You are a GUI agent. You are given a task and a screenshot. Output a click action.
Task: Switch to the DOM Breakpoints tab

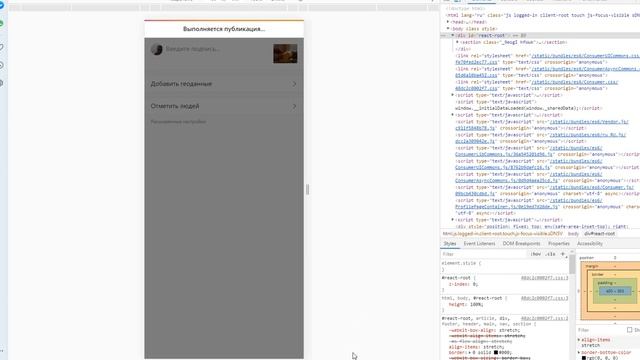pyautogui.click(x=521, y=244)
